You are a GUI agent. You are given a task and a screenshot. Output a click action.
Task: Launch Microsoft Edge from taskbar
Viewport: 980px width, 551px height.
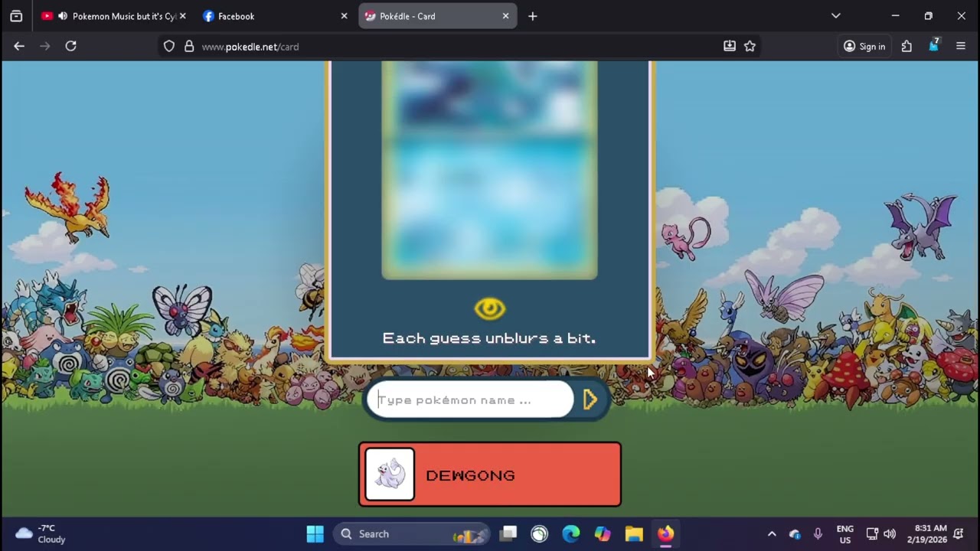571,534
